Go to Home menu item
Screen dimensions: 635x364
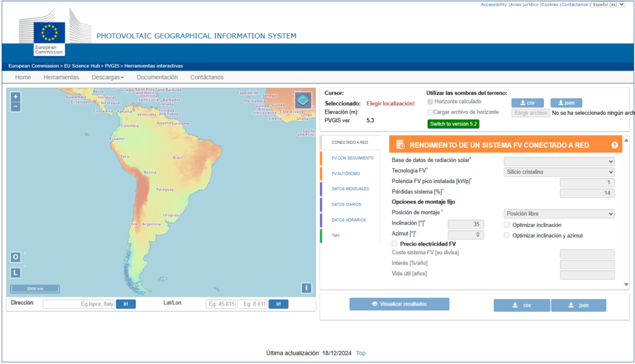[x=23, y=78]
